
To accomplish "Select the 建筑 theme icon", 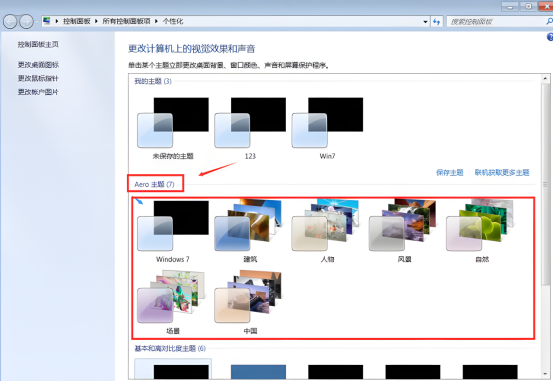I will [x=250, y=231].
